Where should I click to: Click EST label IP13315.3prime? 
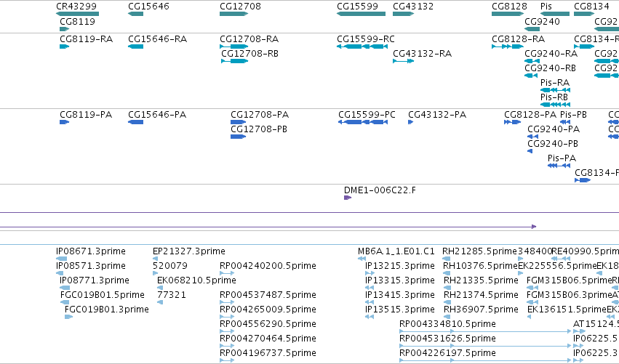[400, 280]
